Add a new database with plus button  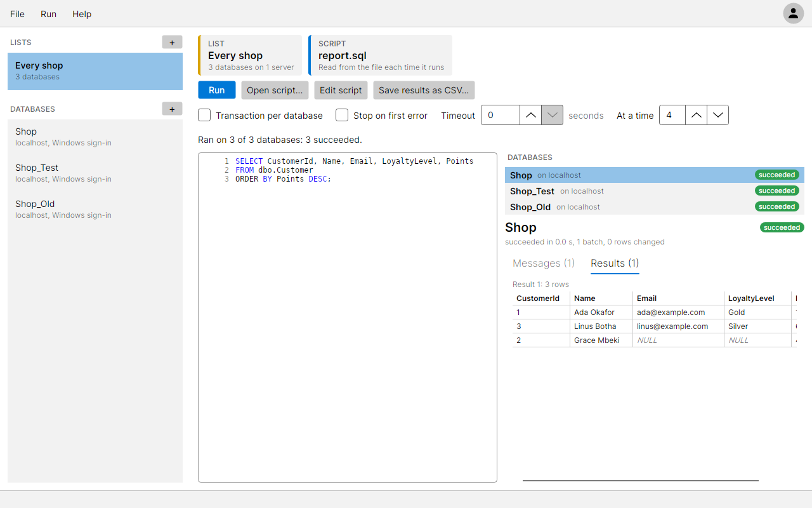[x=172, y=109]
